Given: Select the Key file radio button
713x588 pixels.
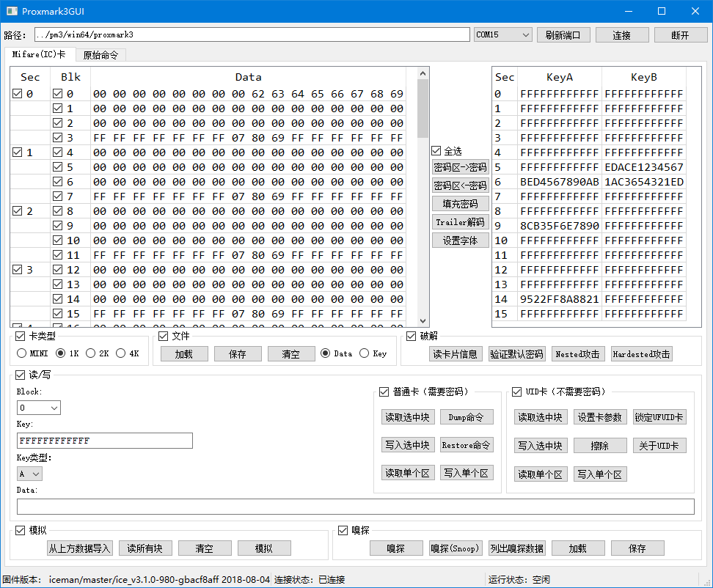Looking at the screenshot, I should pyautogui.click(x=364, y=353).
